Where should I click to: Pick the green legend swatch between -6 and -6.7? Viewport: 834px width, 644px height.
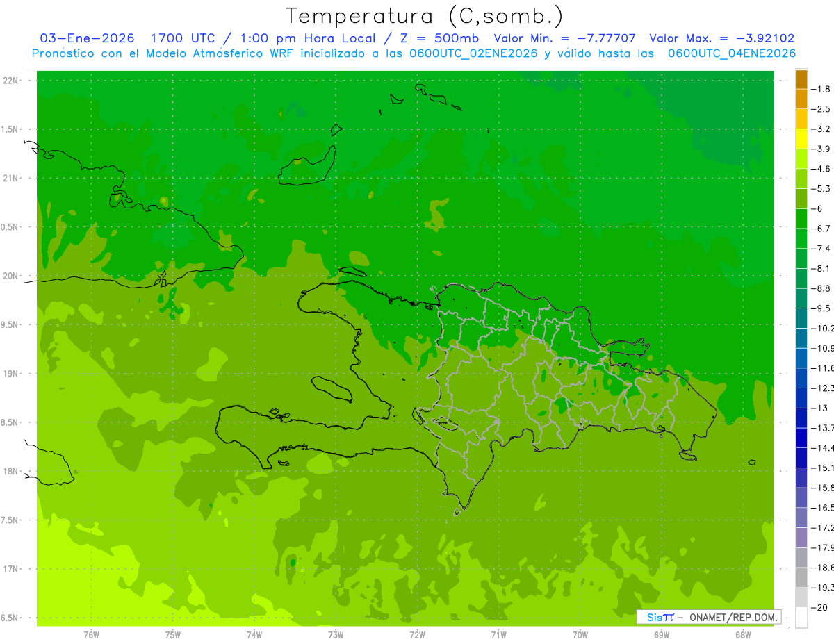[x=801, y=219]
